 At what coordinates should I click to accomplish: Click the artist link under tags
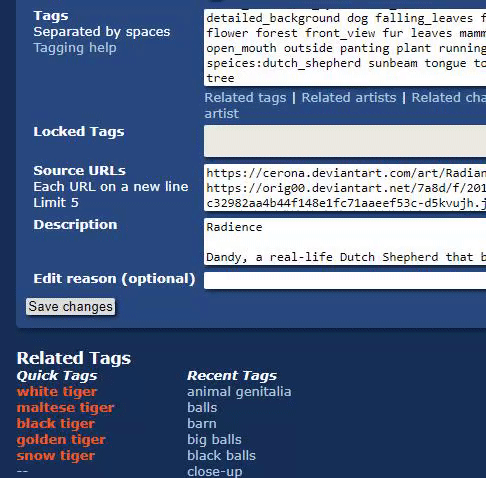pyautogui.click(x=222, y=114)
